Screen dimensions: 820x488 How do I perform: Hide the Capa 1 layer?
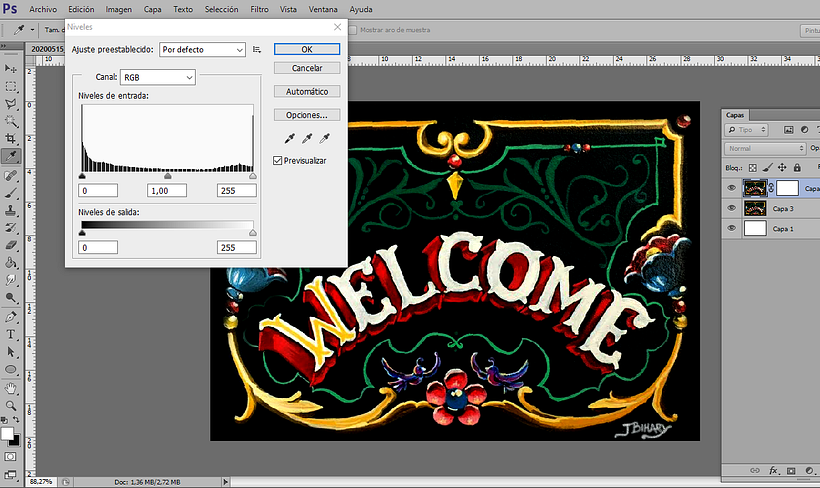pos(731,228)
